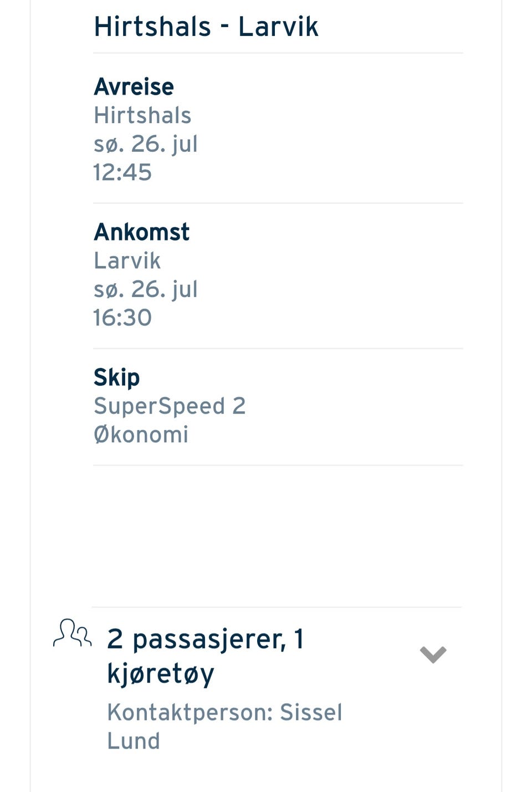
Task: Click the Ankomst heading
Action: pyautogui.click(x=141, y=232)
